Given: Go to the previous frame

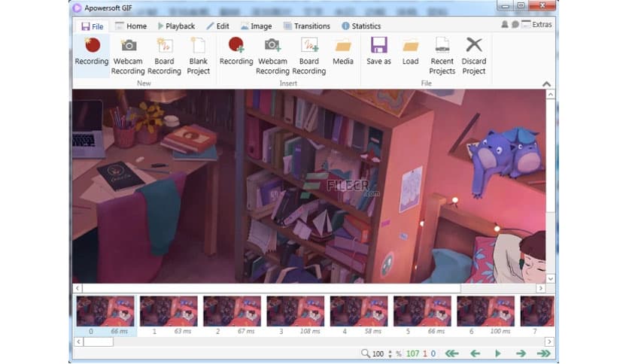Looking at the screenshot, I should coord(476,353).
